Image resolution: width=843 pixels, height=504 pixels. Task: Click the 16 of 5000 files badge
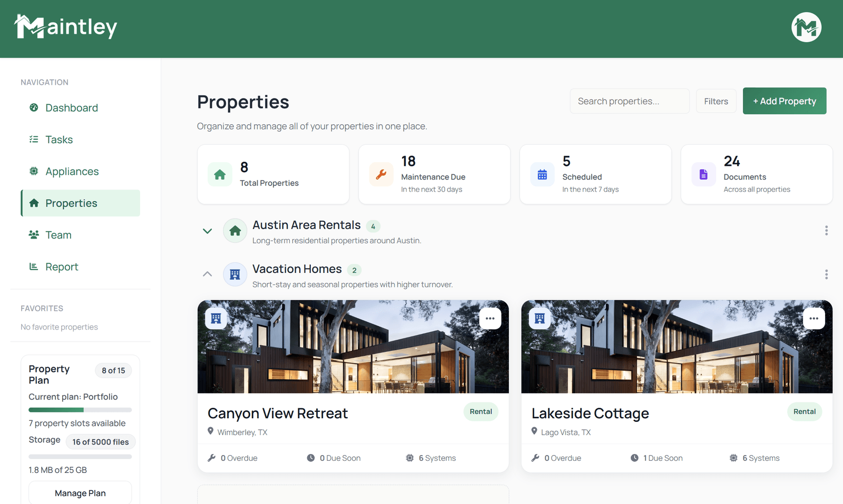coord(101,442)
